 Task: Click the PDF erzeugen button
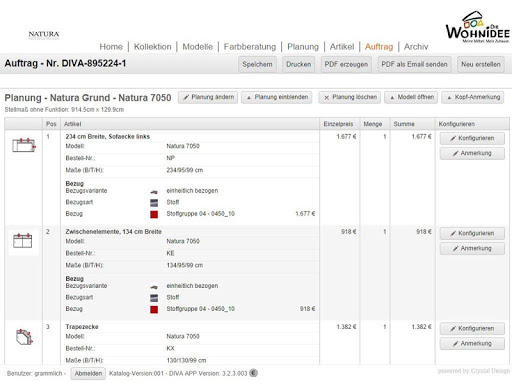pyautogui.click(x=346, y=64)
